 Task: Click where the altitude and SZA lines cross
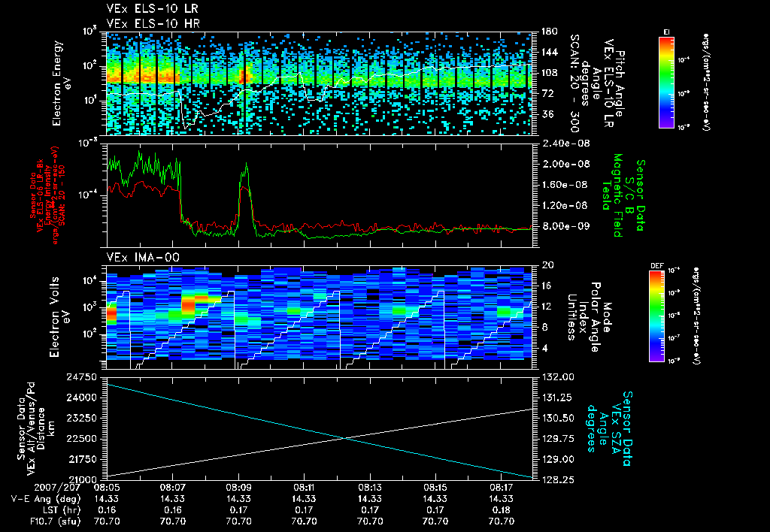[x=346, y=438]
